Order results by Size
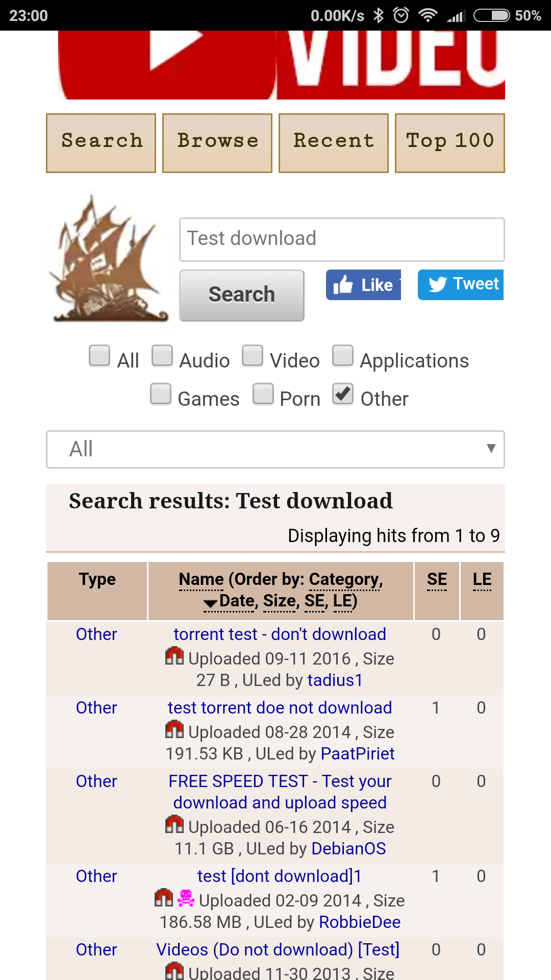Screen dimensions: 551x980 pos(279,601)
